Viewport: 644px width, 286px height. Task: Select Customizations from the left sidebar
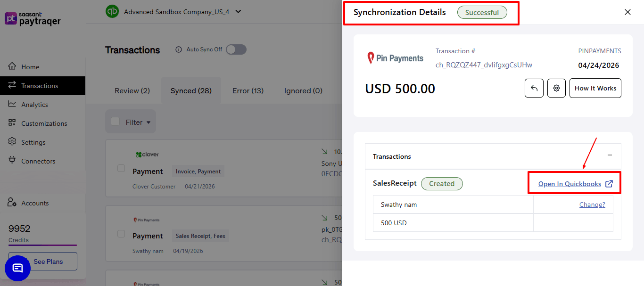(x=43, y=123)
